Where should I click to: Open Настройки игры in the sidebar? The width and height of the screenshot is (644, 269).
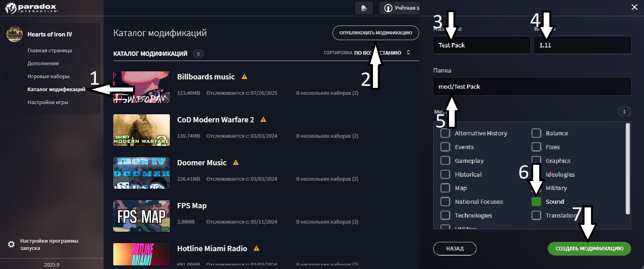pyautogui.click(x=48, y=102)
